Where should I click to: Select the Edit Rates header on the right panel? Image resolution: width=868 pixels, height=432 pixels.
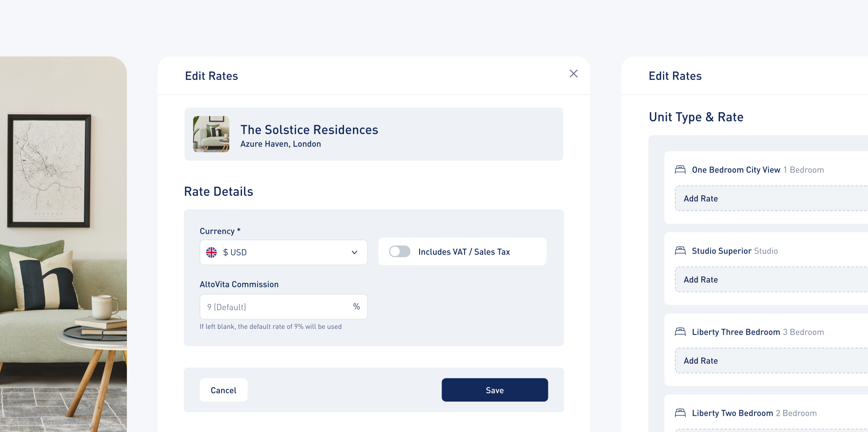675,76
